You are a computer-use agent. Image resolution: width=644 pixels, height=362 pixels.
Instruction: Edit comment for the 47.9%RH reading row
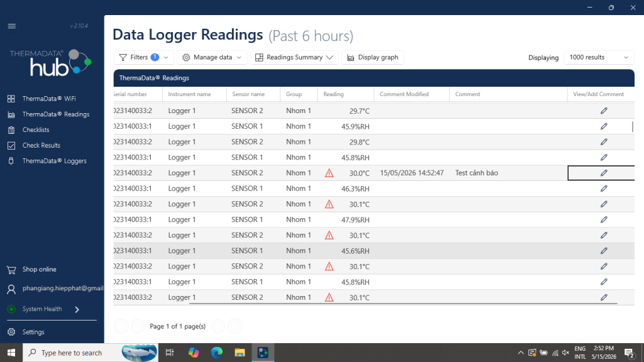(x=604, y=219)
